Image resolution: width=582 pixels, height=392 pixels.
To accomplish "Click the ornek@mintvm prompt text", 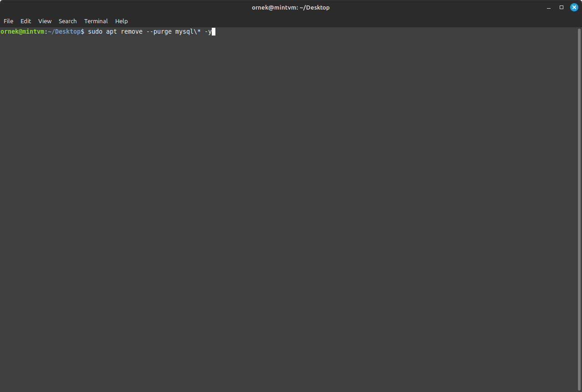I will (22, 31).
